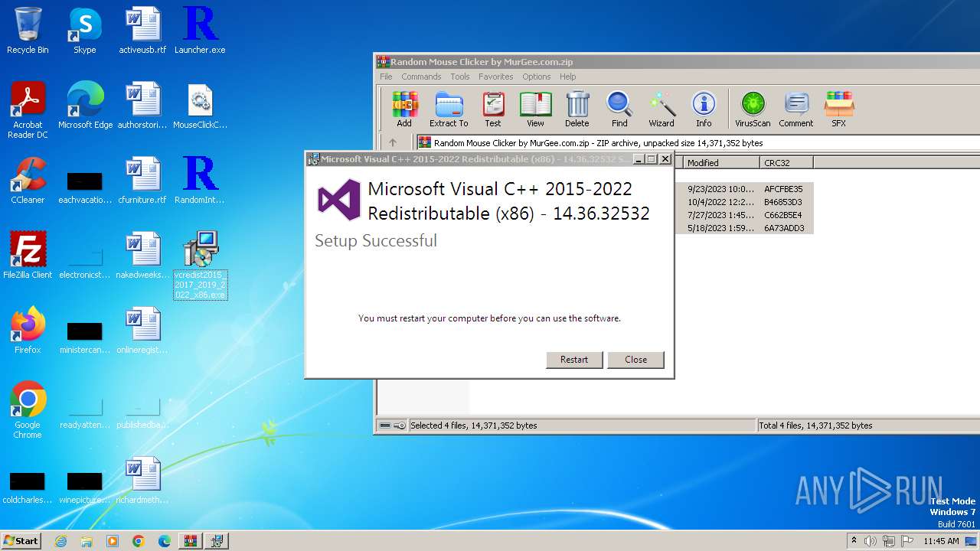Click the Close button in setup dialog
The height and width of the screenshot is (551, 980).
coord(635,360)
